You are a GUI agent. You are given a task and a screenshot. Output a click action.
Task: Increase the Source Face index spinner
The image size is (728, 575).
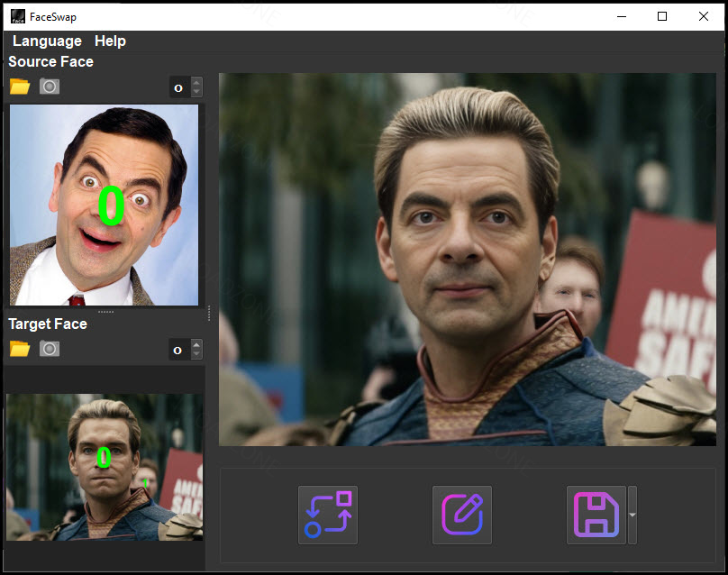[x=196, y=83]
